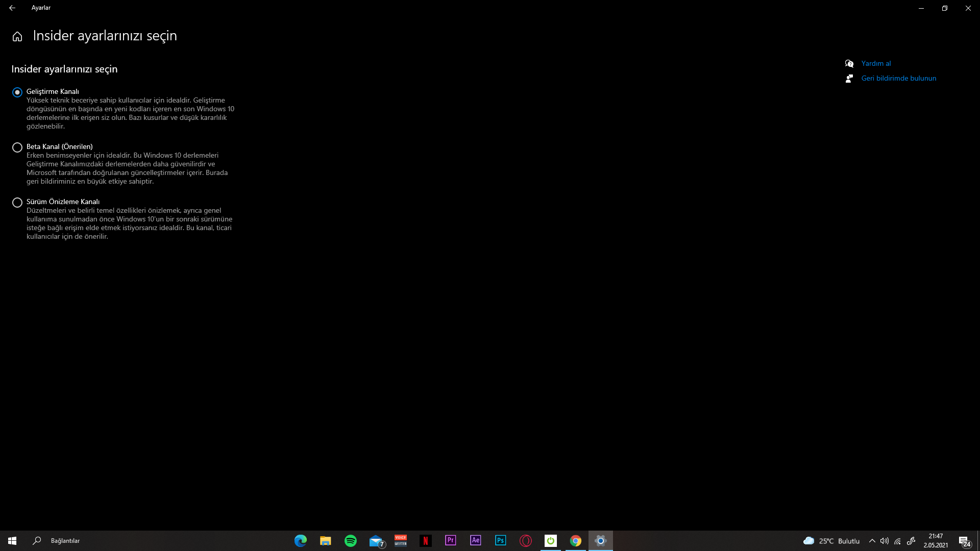Select the Beta Kanal (Önerilen) option
980x551 pixels.
[x=17, y=147]
